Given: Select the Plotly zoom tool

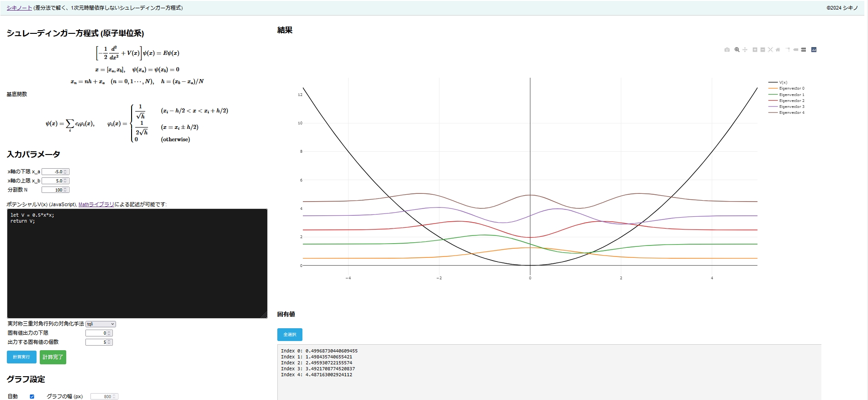Looking at the screenshot, I should pos(737,50).
